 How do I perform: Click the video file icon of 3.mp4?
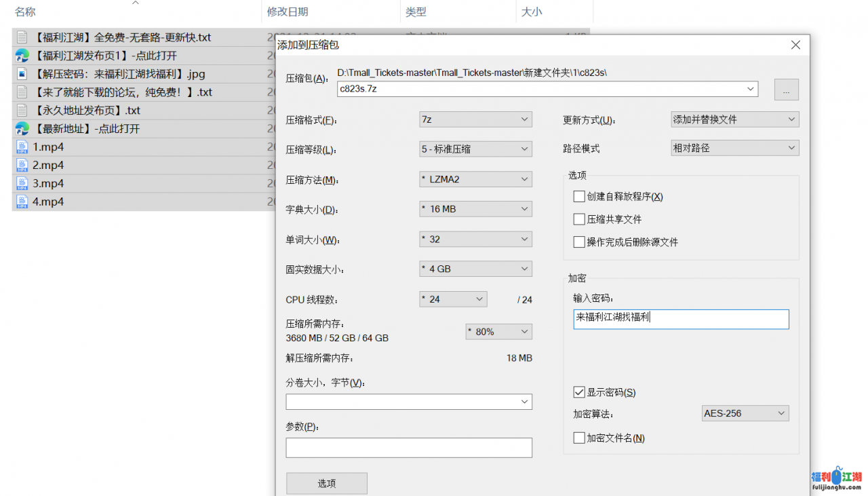coord(22,183)
